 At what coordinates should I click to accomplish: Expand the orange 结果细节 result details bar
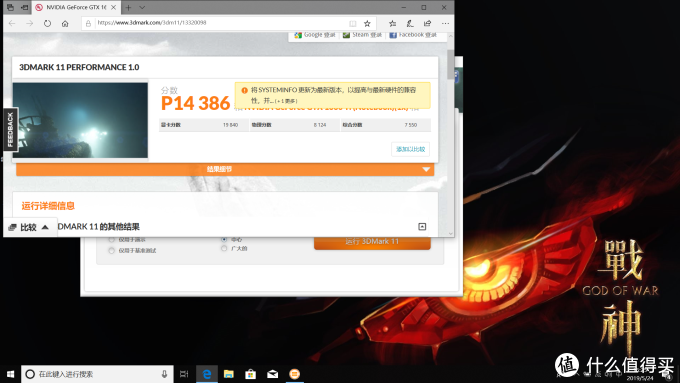point(225,169)
